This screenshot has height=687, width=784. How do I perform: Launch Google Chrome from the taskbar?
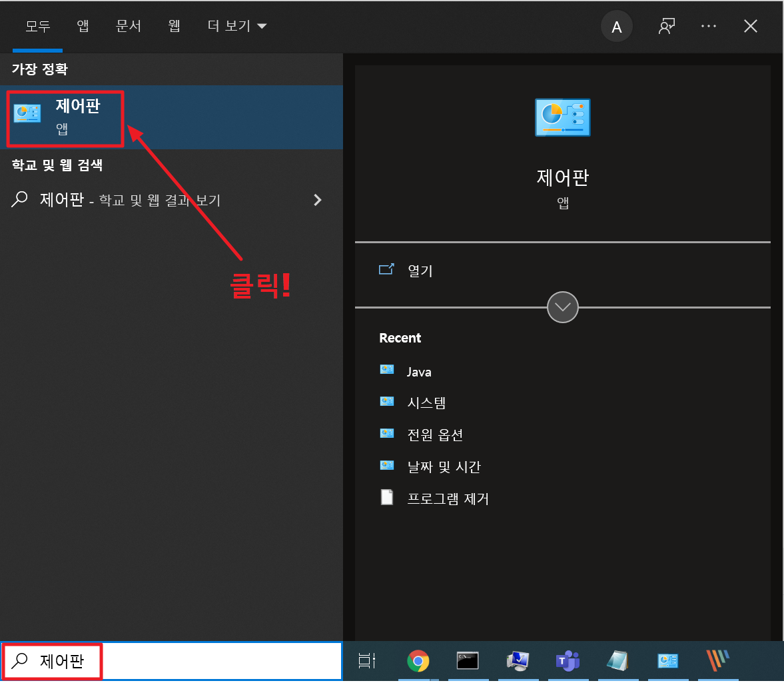click(418, 661)
